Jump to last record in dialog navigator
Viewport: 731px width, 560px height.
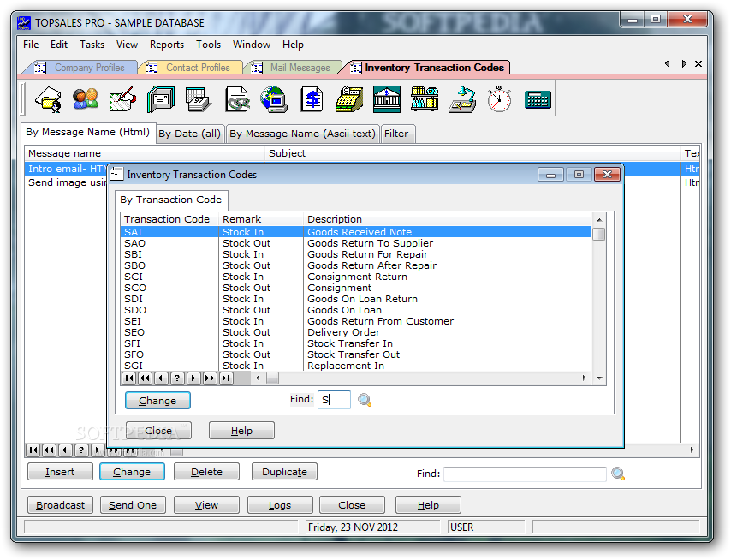point(226,378)
